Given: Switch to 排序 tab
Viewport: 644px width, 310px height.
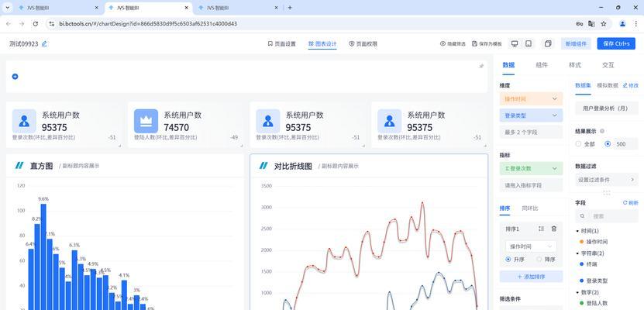Looking at the screenshot, I should click(505, 208).
